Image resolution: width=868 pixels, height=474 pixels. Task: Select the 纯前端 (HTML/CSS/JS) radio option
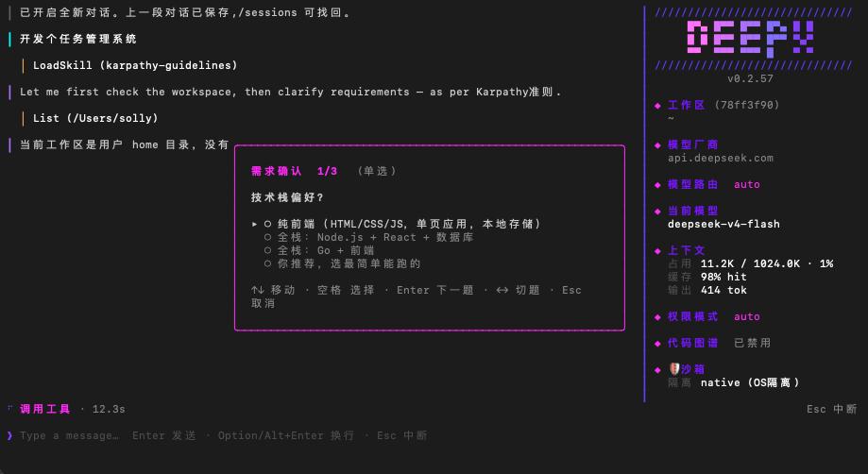[267, 224]
